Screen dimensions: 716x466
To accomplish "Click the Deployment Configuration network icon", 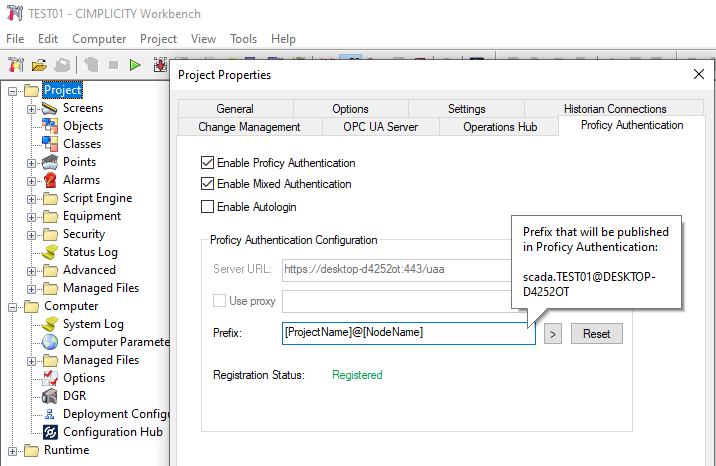I will [50, 414].
